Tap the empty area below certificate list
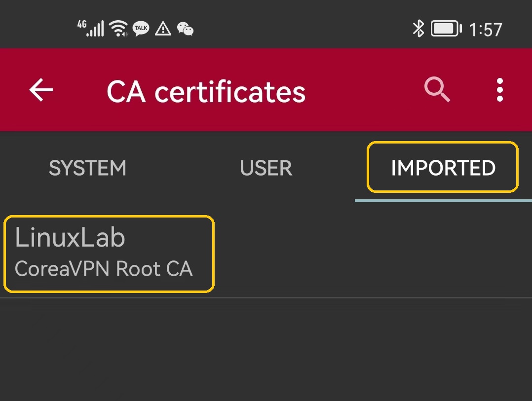 pyautogui.click(x=266, y=350)
